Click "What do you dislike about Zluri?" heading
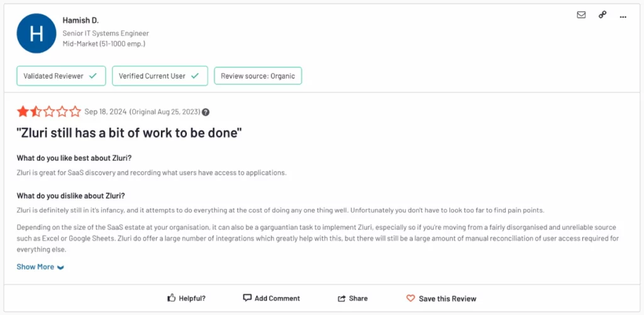The width and height of the screenshot is (644, 315). (70, 196)
